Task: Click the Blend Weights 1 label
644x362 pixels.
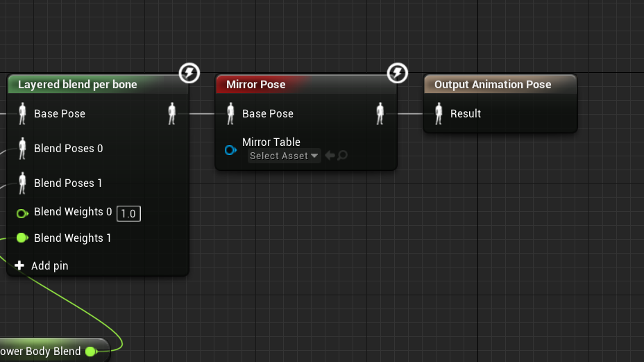Action: coord(73,238)
